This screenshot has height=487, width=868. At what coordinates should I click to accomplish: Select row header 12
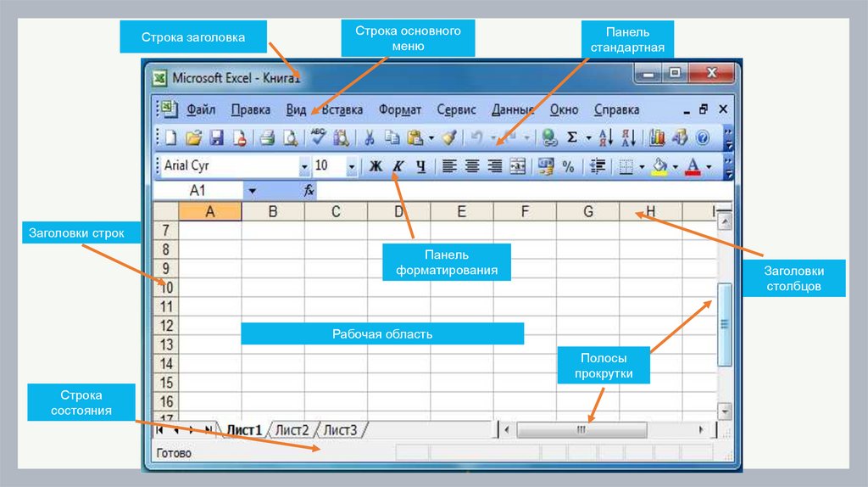point(165,326)
